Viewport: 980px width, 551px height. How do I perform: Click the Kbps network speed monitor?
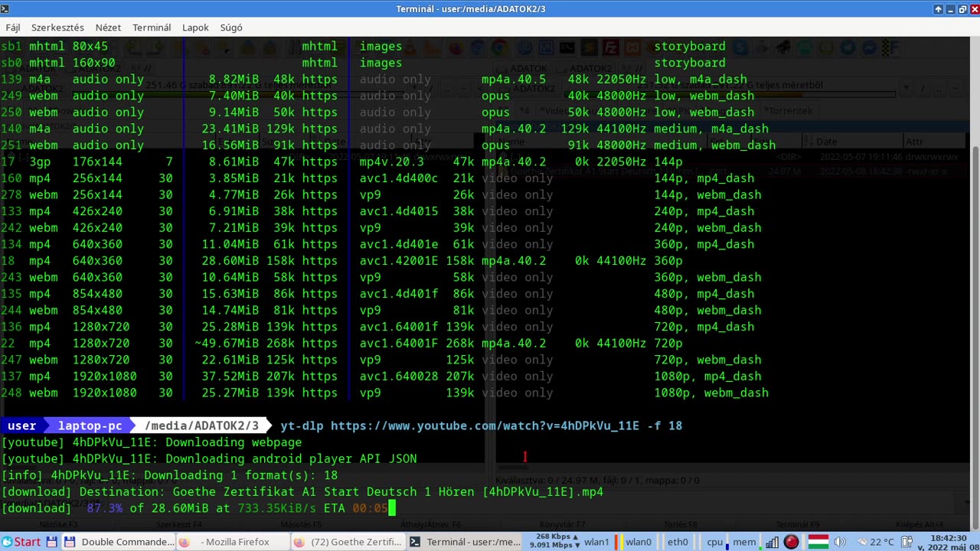coord(554,542)
